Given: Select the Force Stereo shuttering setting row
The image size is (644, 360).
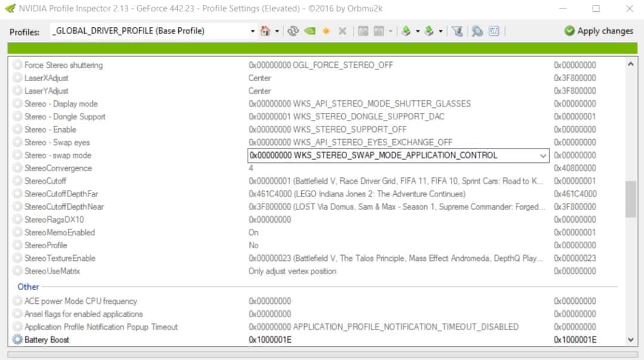Looking at the screenshot, I should point(317,65).
